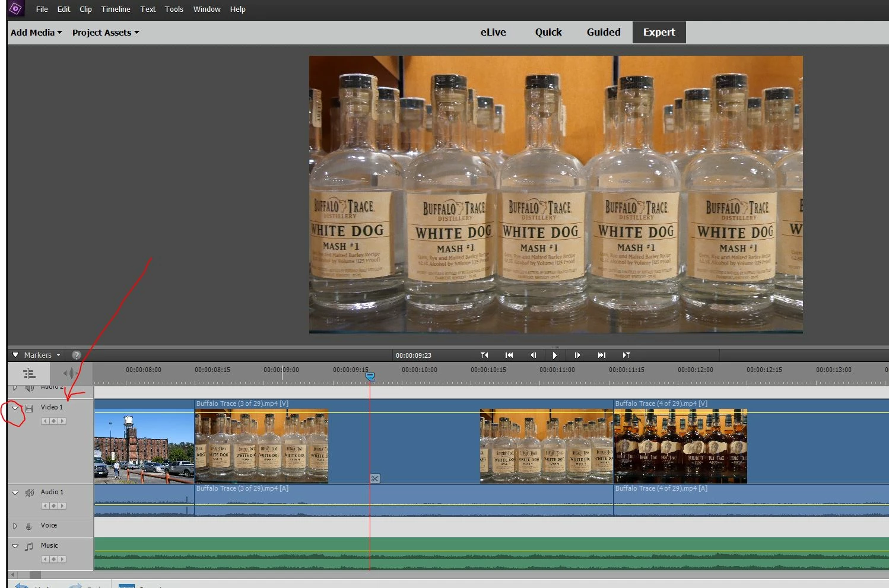Switch to the eLive view
Image resolution: width=889 pixels, height=588 pixels.
493,32
